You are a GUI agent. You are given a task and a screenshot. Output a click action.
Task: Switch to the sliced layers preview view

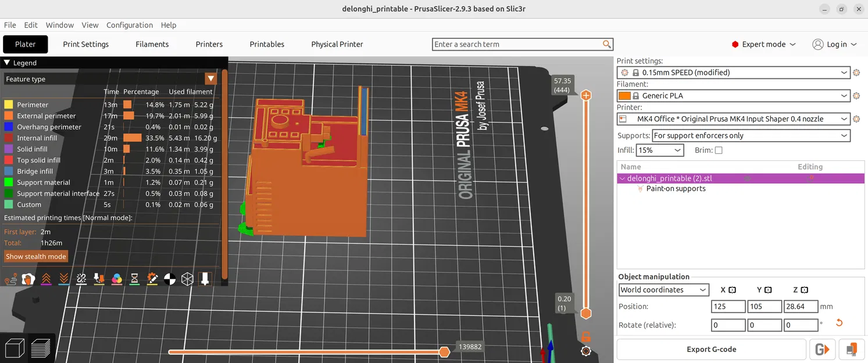(x=41, y=347)
